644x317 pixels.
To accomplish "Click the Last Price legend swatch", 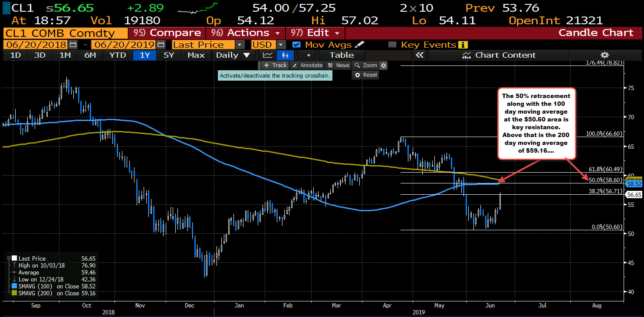I will pos(14,258).
